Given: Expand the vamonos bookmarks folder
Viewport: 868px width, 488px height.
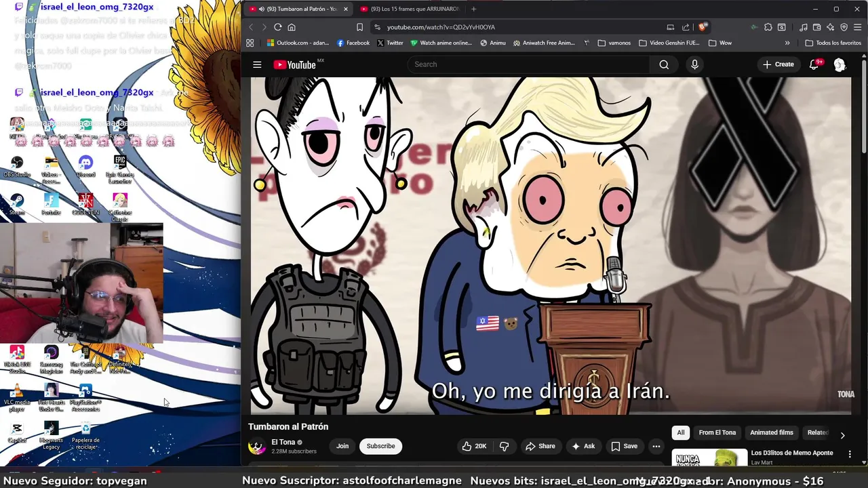Looking at the screenshot, I should coord(614,43).
